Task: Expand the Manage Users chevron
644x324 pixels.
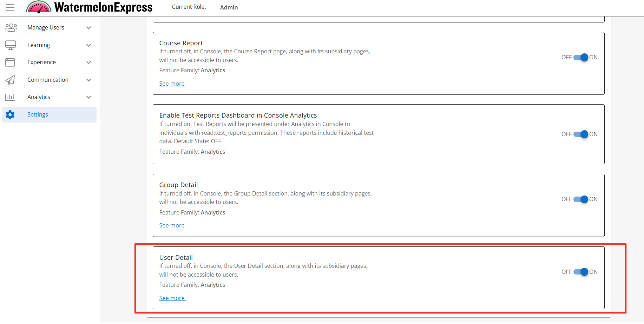Action: click(89, 28)
